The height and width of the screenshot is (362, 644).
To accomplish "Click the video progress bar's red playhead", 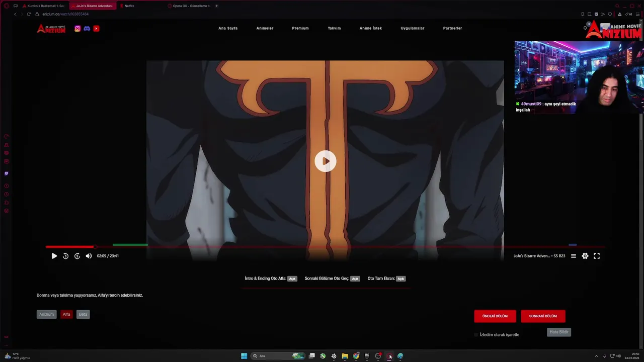I will [95, 247].
